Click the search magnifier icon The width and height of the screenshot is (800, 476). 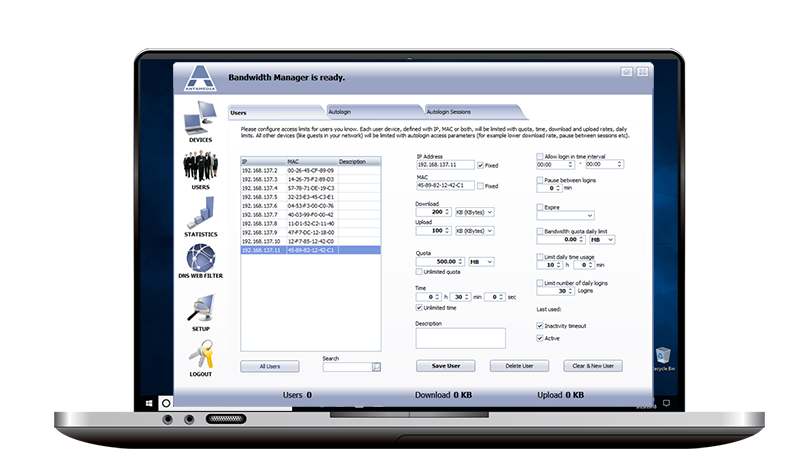(376, 367)
